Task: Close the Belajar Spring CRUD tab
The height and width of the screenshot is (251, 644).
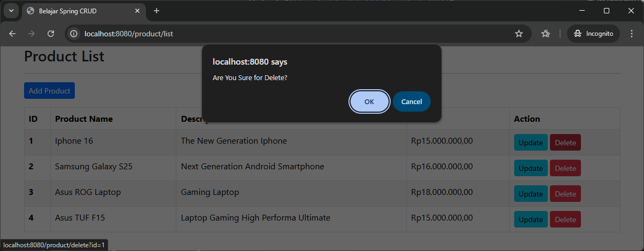Action: pyautogui.click(x=137, y=11)
